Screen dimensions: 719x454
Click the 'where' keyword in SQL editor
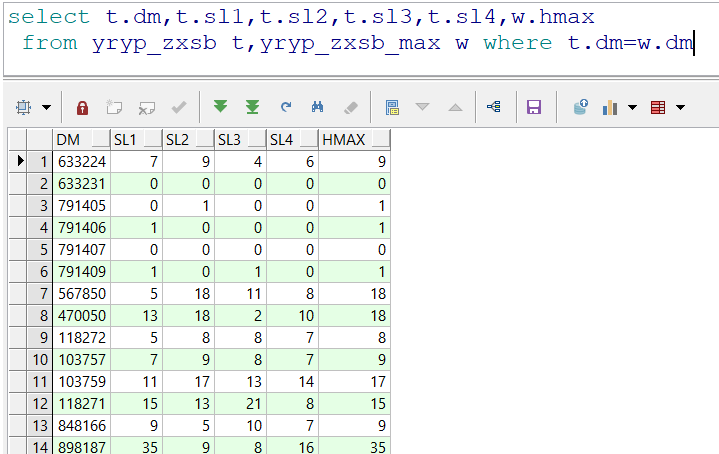point(518,43)
